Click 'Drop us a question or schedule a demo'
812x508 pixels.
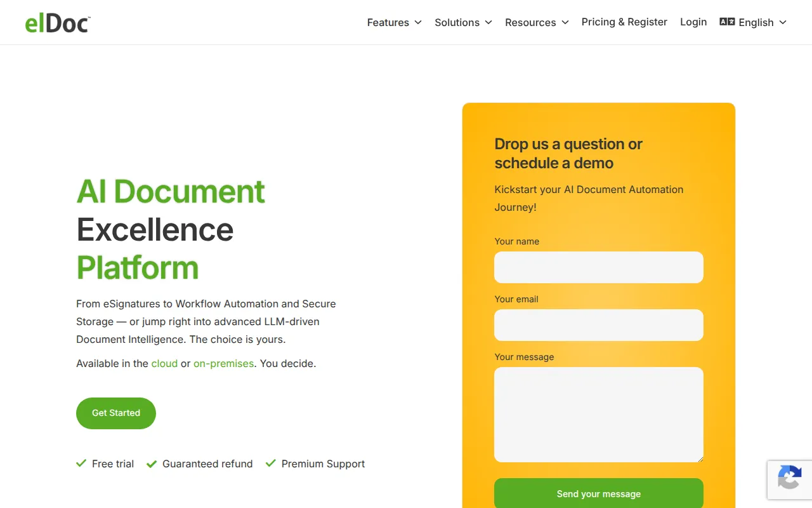[x=568, y=154]
